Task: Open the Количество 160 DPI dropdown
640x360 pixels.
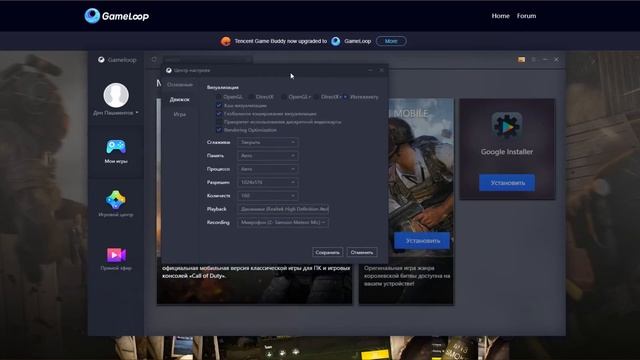Action: coord(268,196)
